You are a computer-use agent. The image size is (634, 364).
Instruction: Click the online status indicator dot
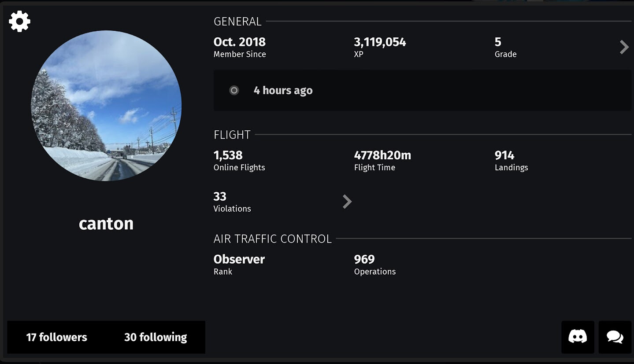234,91
